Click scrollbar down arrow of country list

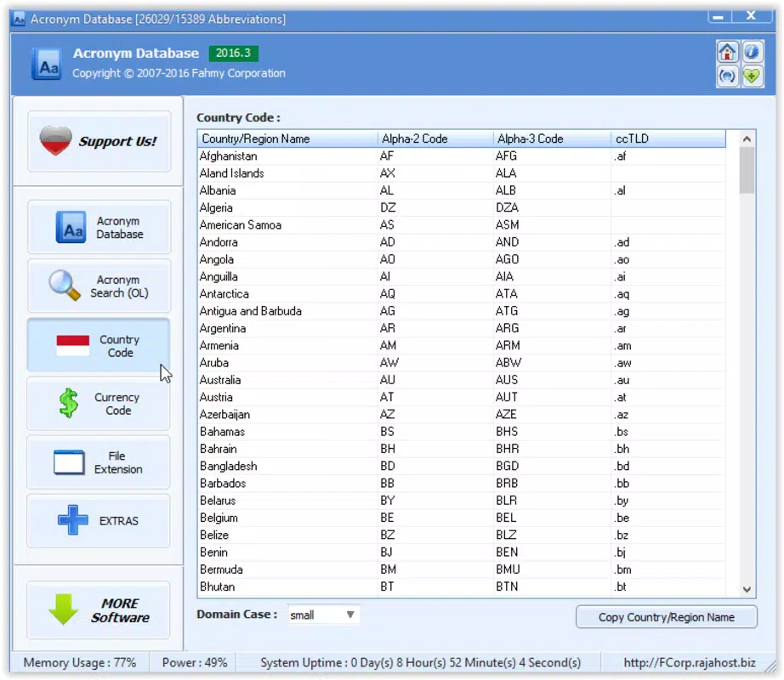[x=747, y=590]
